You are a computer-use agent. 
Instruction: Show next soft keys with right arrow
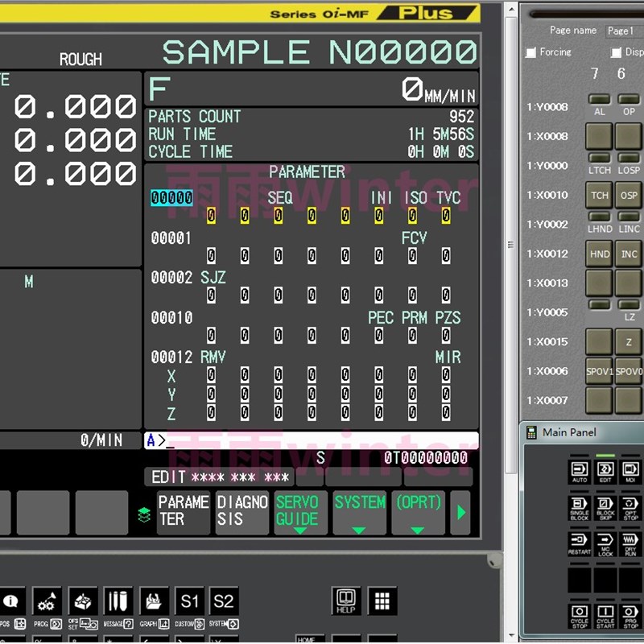coord(460,513)
